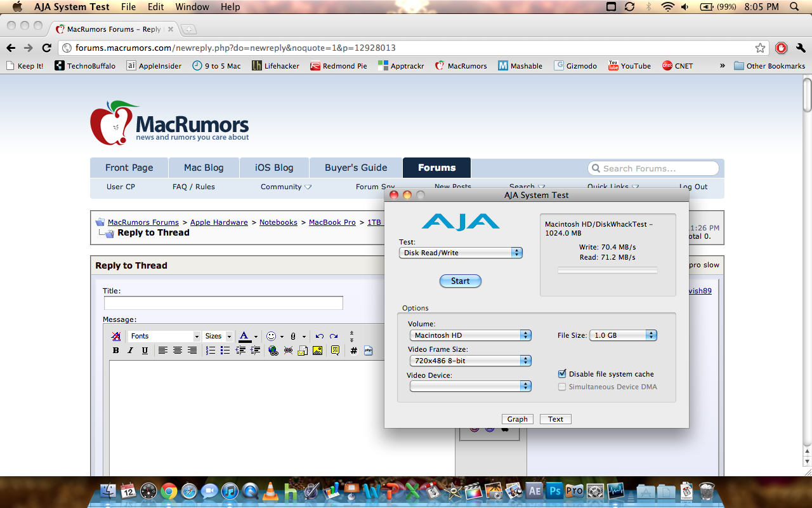
Task: Open the Video Frame Size dropdown
Action: tap(470, 361)
